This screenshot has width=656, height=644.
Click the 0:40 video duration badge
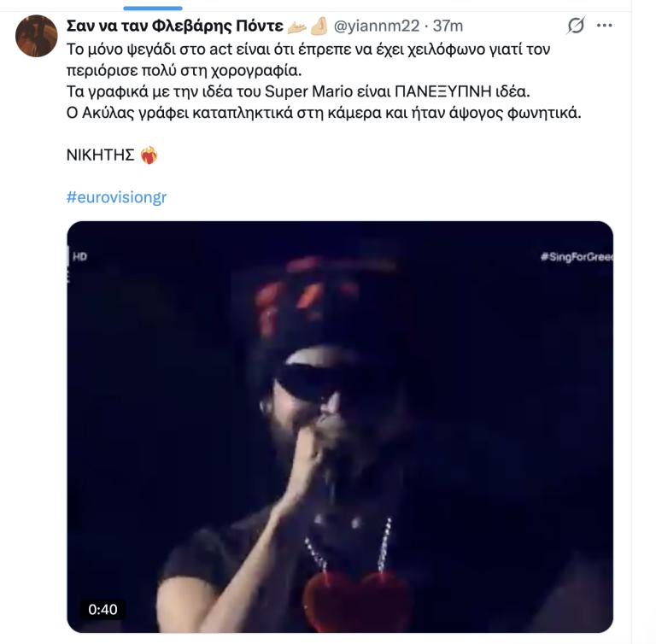point(102,609)
